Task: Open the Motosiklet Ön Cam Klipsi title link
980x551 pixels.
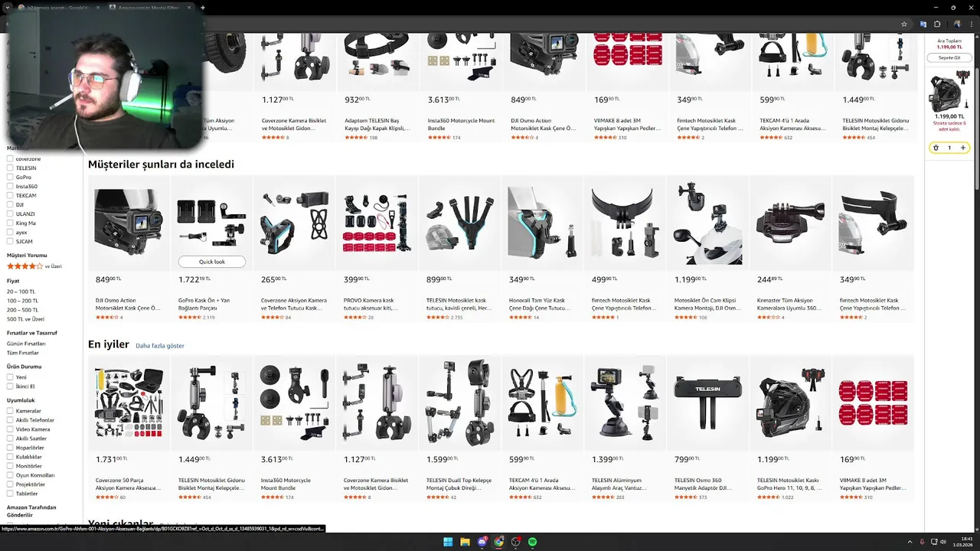Action: [x=707, y=304]
